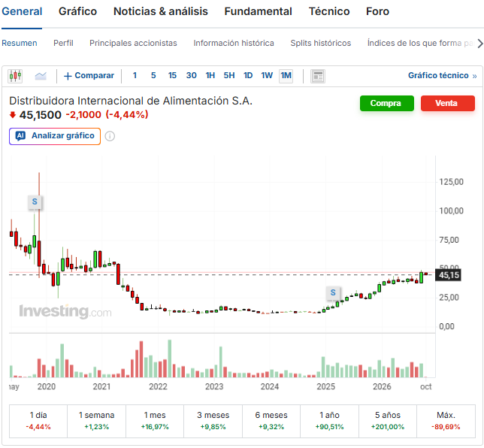Image resolution: width=484 pixels, height=448 pixels.
Task: Select the 1M interval
Action: pyautogui.click(x=286, y=76)
